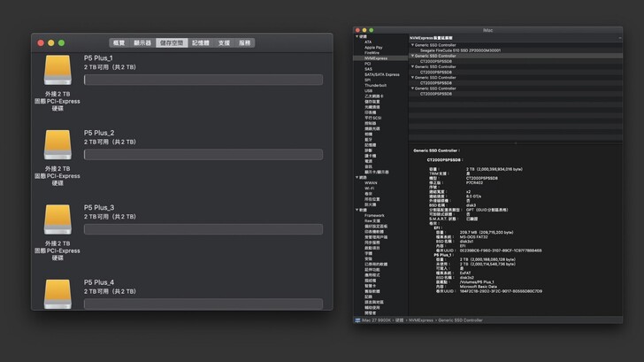The width and height of the screenshot is (644, 362).
Task: Select the Seagate FireCuda 510 SSD entry
Action: pyautogui.click(x=460, y=50)
